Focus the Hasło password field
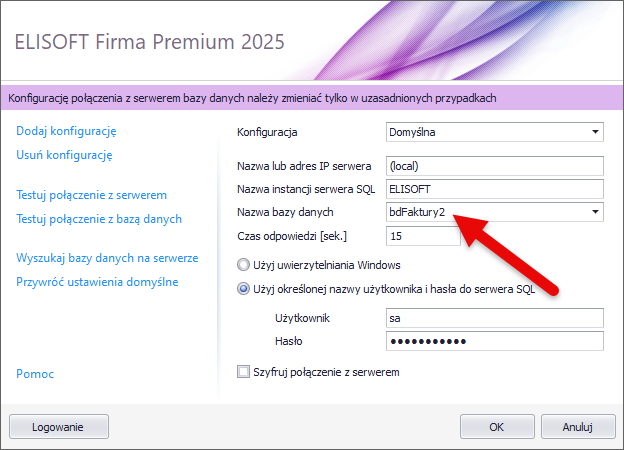Screen dimensions: 624x450 (495, 342)
